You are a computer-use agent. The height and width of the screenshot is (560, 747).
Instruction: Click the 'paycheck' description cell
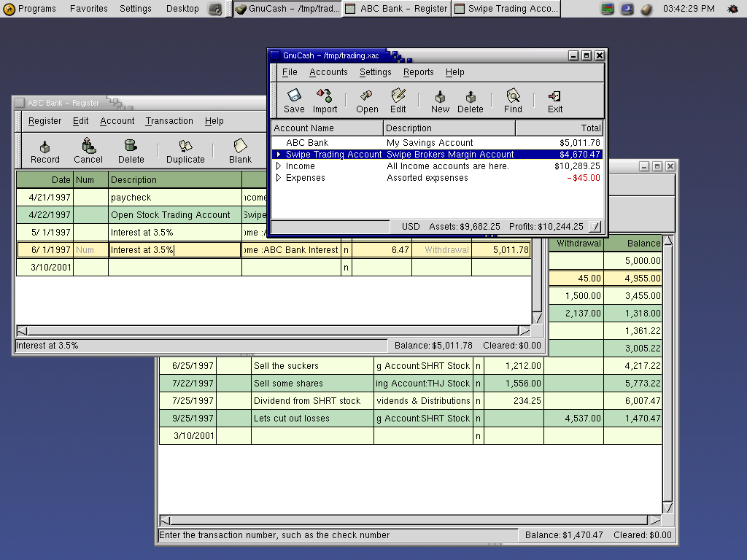coord(175,198)
